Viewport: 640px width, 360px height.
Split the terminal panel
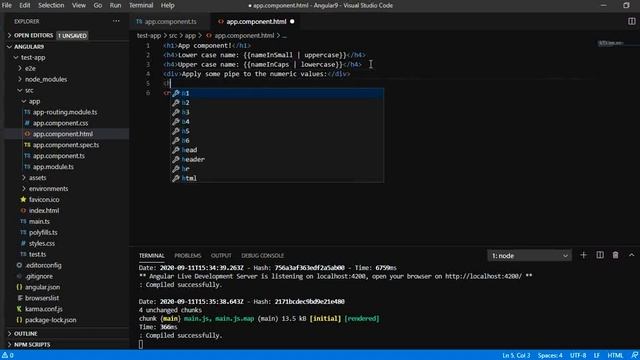point(600,255)
